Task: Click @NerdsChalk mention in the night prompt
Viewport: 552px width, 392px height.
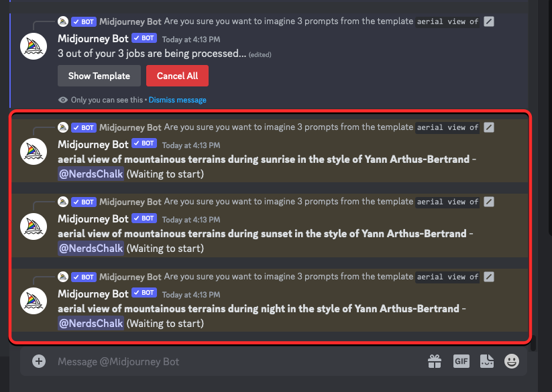Action: point(91,324)
